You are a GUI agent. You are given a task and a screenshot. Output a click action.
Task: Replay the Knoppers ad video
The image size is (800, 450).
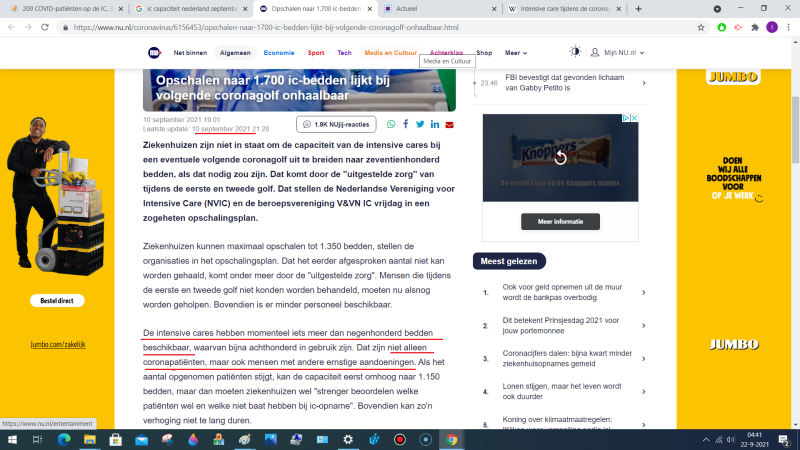[x=560, y=158]
